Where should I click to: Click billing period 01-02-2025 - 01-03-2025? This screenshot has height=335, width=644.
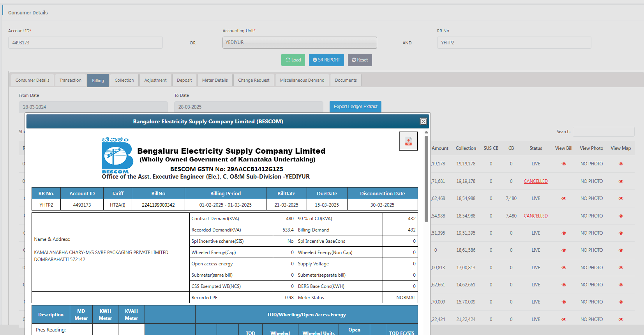tap(225, 205)
